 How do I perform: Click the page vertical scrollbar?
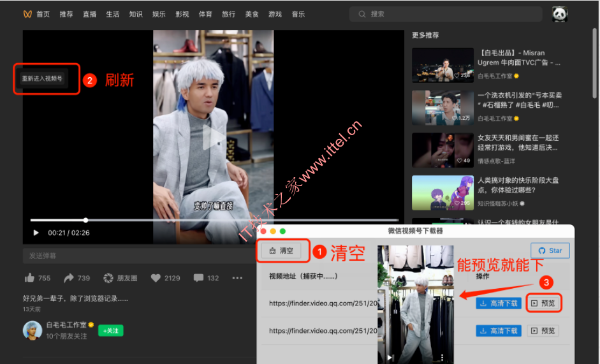pyautogui.click(x=594, y=63)
